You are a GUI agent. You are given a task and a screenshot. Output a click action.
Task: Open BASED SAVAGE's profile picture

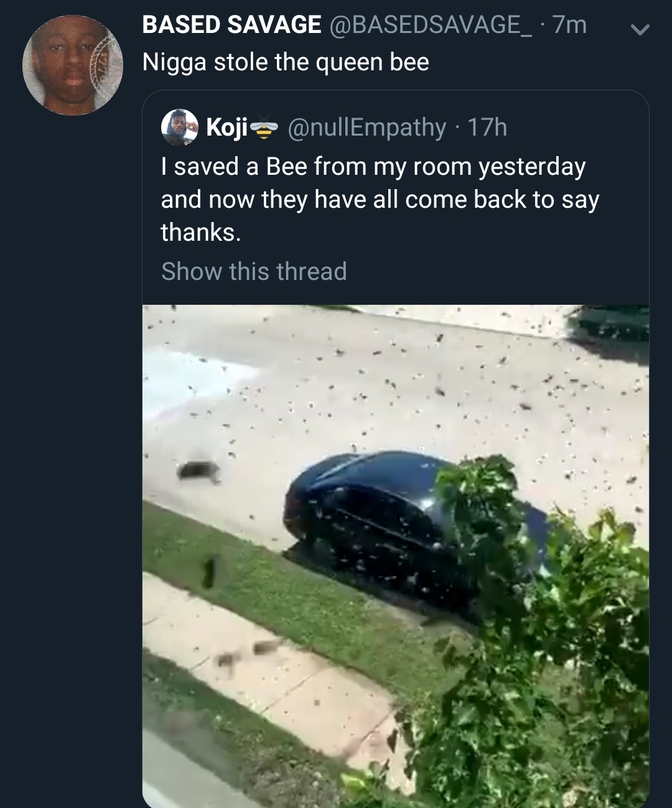pyautogui.click(x=73, y=65)
